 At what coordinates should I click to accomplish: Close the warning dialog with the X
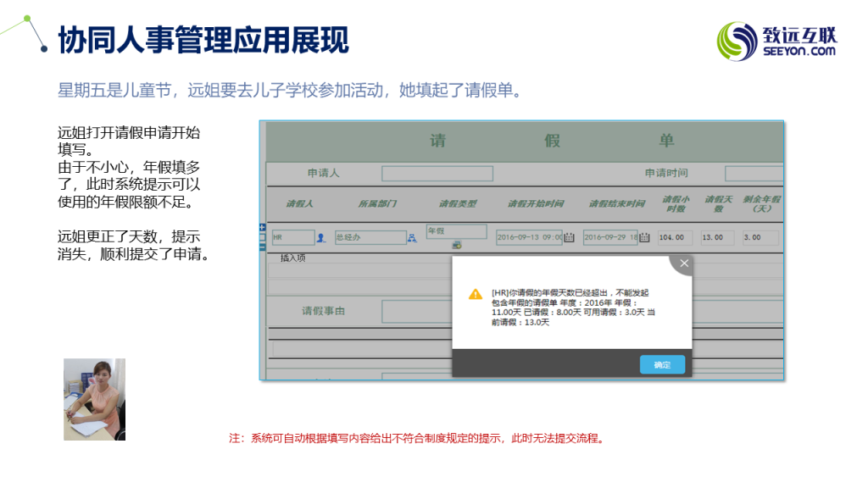pyautogui.click(x=684, y=263)
